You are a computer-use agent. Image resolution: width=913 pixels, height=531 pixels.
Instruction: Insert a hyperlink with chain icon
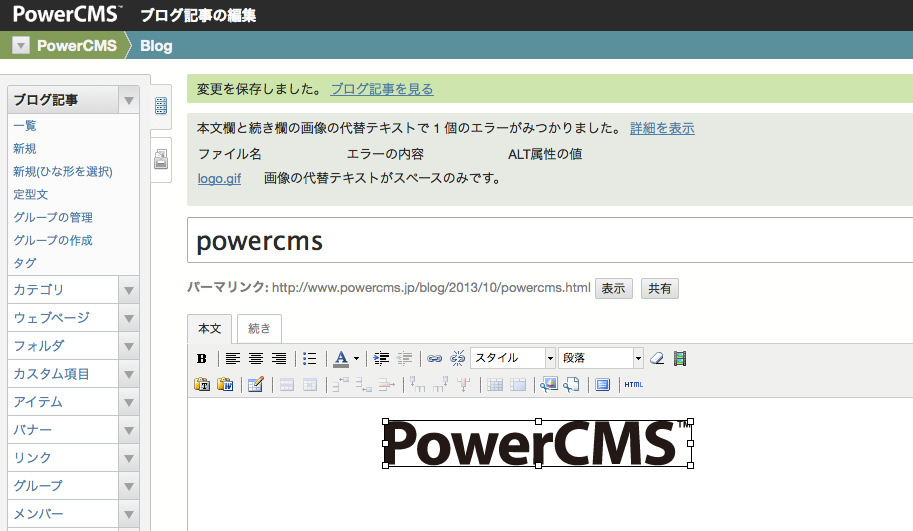434,358
